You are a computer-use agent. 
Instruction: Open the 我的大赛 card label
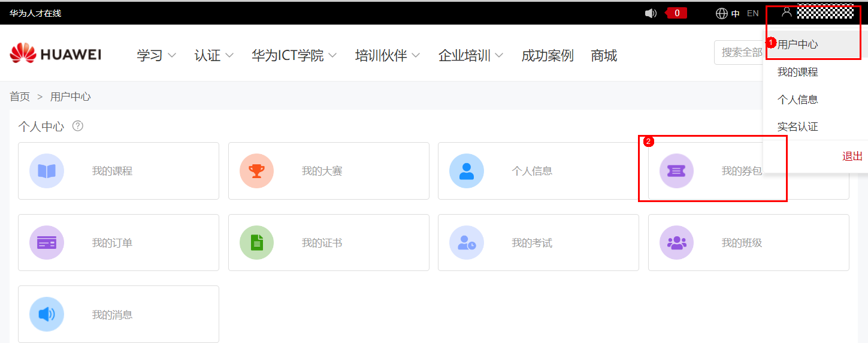[322, 171]
